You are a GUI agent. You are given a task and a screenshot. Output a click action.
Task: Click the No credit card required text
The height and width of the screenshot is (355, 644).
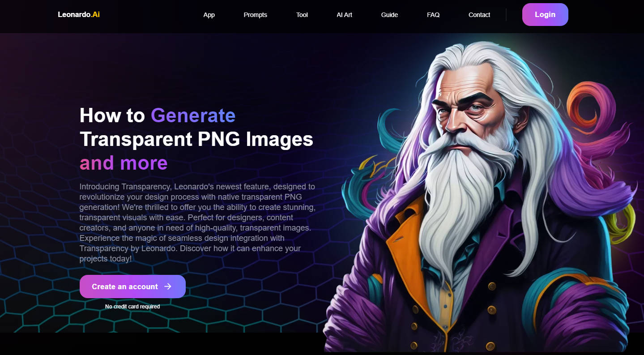coord(132,307)
